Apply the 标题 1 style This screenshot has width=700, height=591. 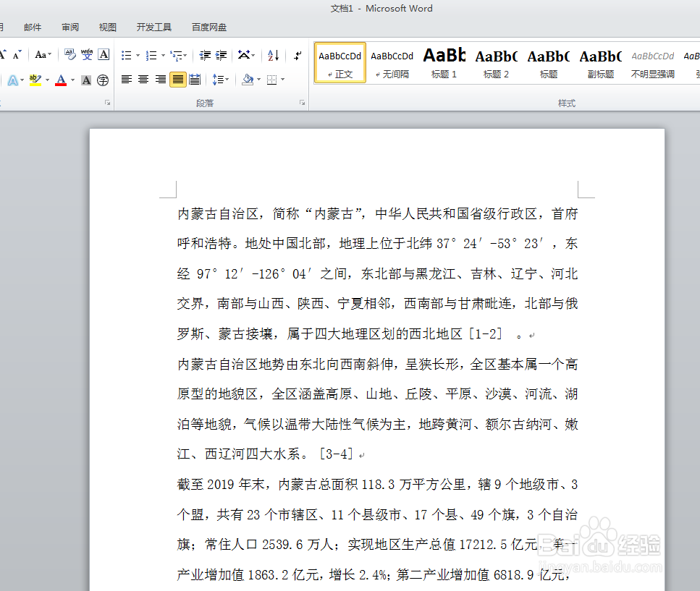tap(444, 62)
